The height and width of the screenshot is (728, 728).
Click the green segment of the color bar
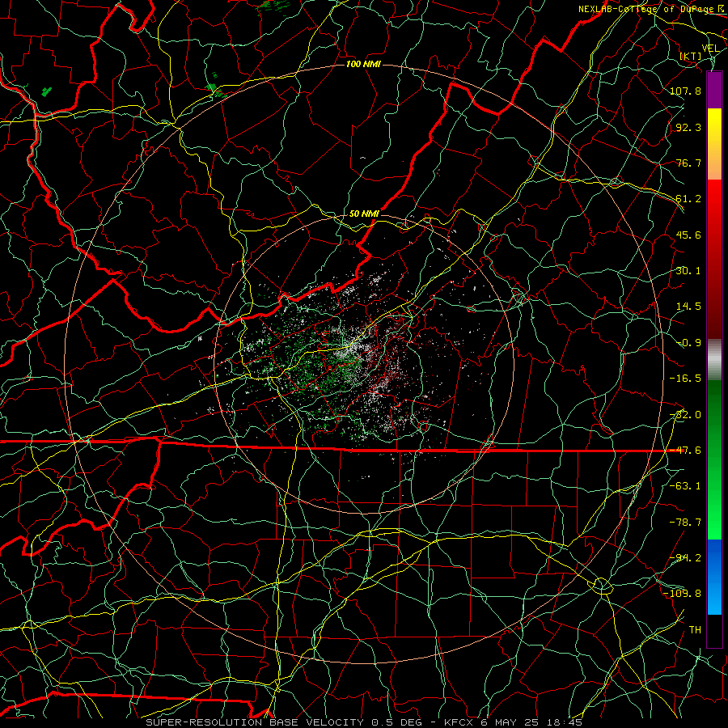coord(714,459)
